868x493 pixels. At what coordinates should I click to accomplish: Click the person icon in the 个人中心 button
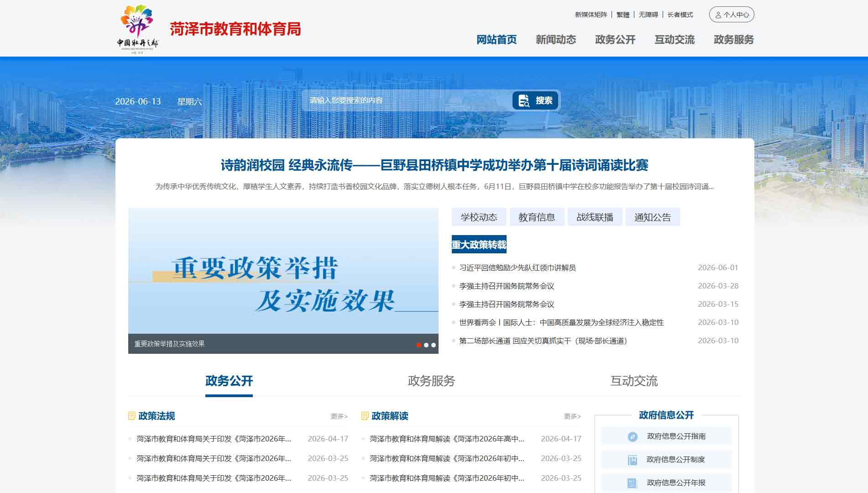click(x=718, y=15)
